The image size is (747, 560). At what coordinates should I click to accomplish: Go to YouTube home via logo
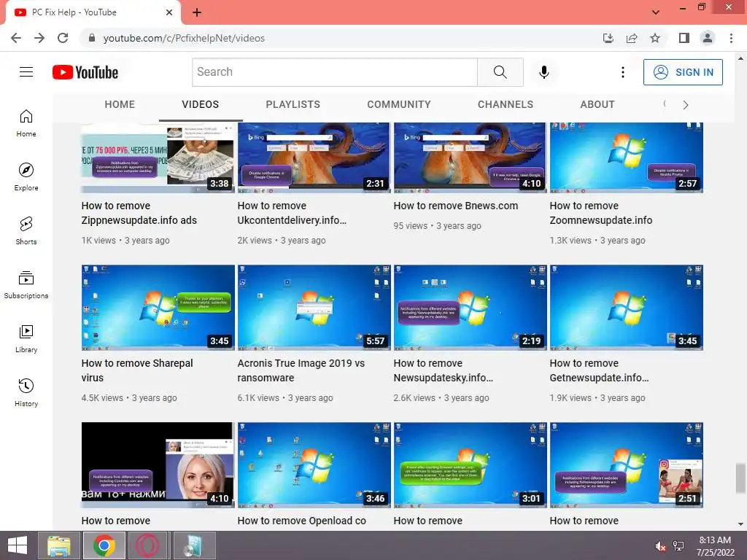(85, 72)
